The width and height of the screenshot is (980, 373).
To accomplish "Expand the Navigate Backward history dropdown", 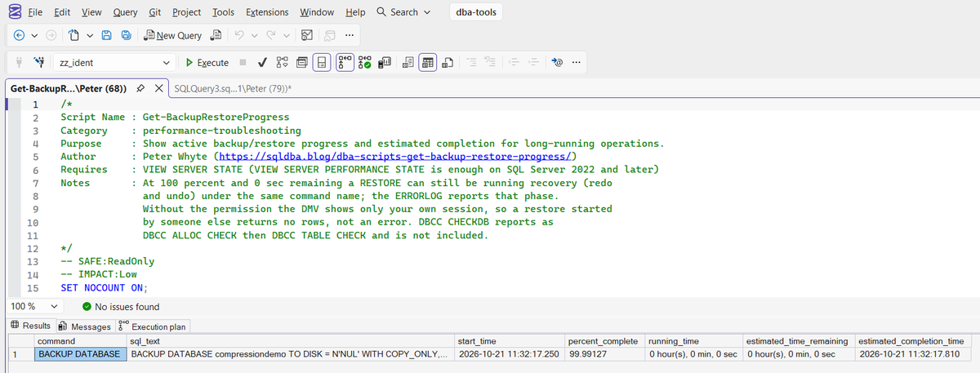I will [x=33, y=35].
